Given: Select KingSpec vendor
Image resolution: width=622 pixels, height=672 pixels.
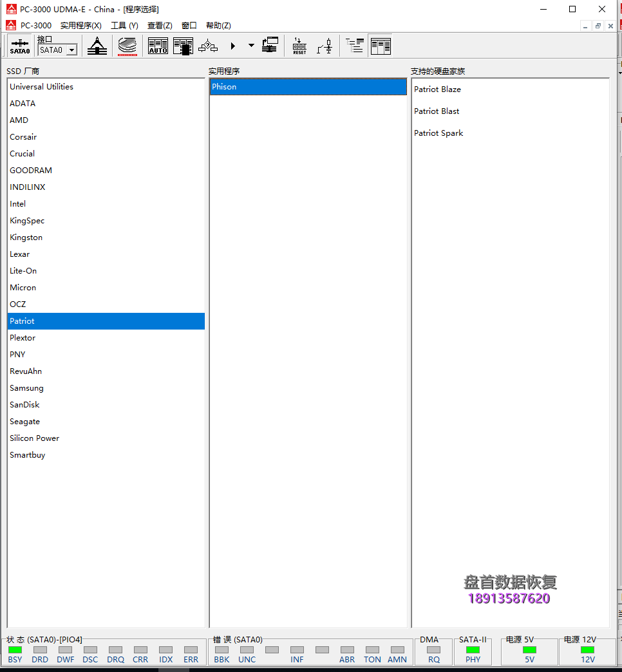Looking at the screenshot, I should 106,220.
